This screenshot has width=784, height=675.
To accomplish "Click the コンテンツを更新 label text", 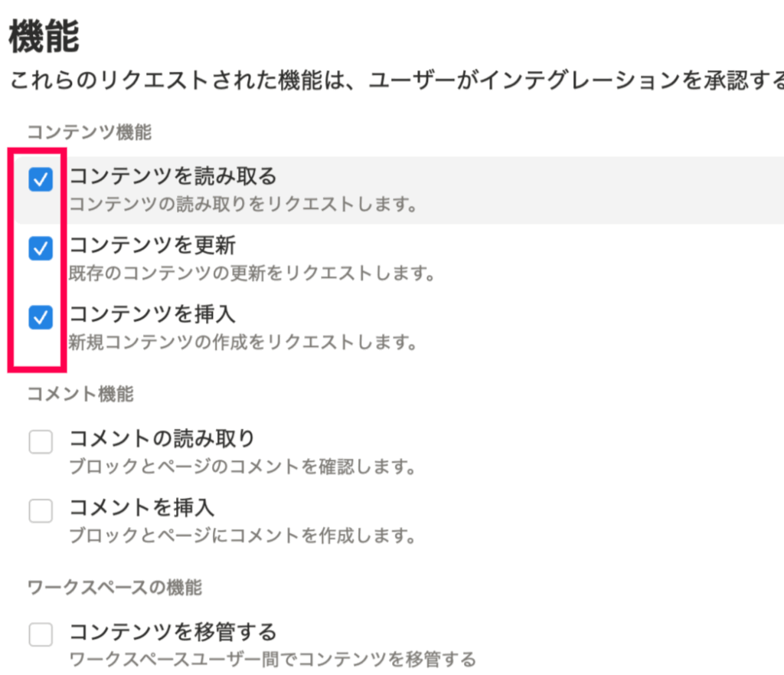I will click(x=152, y=245).
